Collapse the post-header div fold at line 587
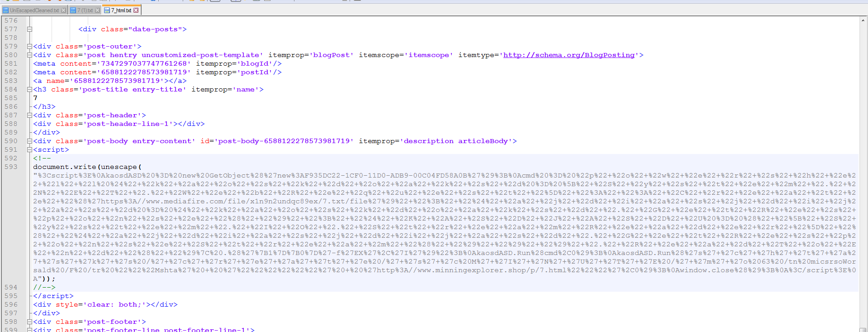 point(29,115)
